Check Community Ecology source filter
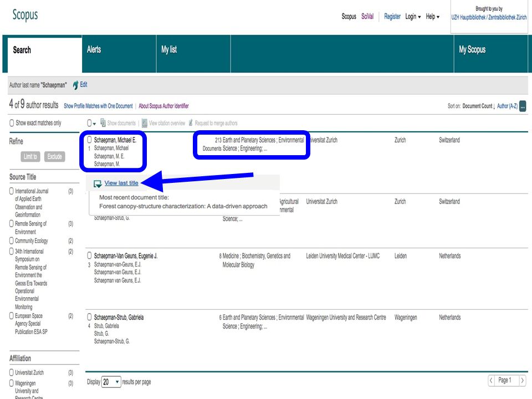532x399 pixels. pyautogui.click(x=12, y=240)
